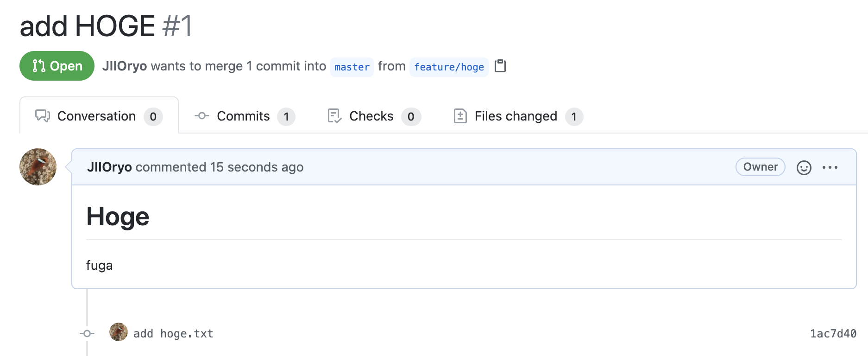The image size is (868, 356).
Task: Click commit hash 1ac7d40
Action: (x=833, y=334)
